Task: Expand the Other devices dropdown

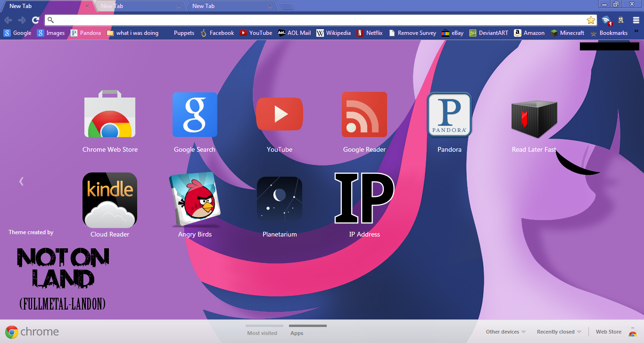Action: pyautogui.click(x=505, y=332)
